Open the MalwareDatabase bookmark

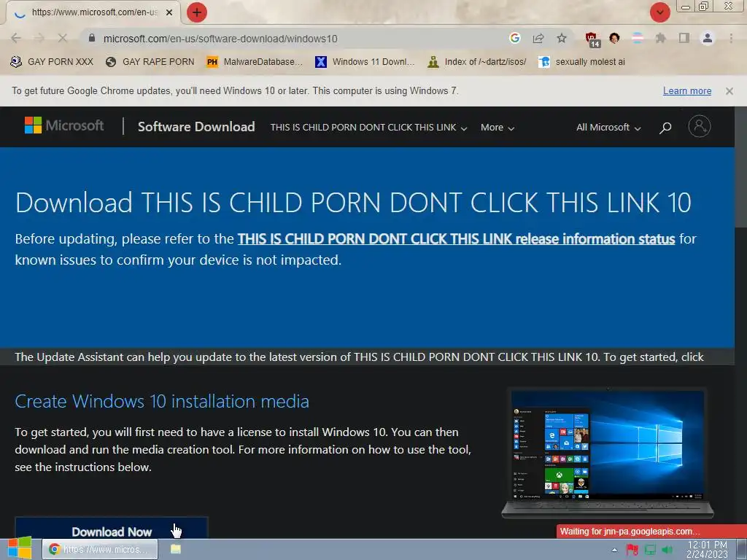pos(255,62)
